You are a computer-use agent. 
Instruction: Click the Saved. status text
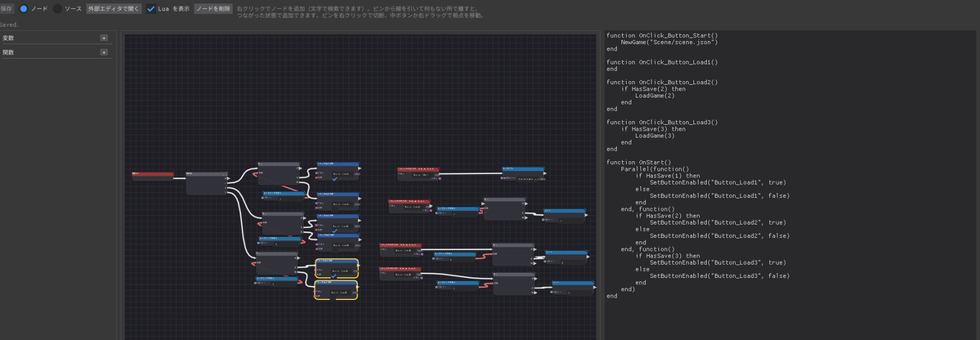9,25
